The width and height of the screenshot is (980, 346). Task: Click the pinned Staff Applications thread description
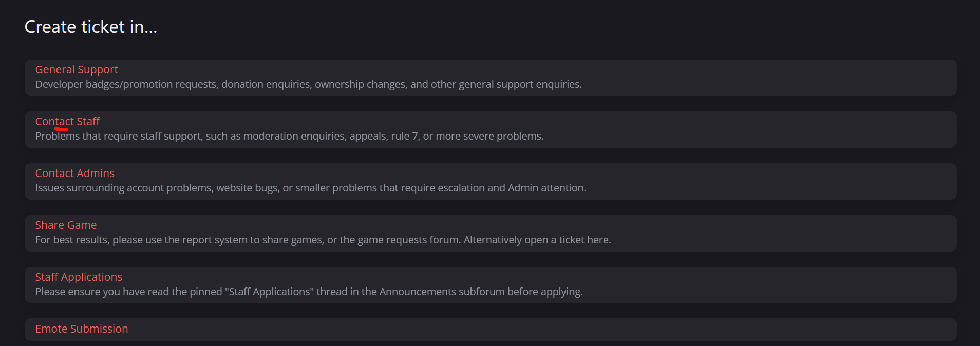click(309, 292)
